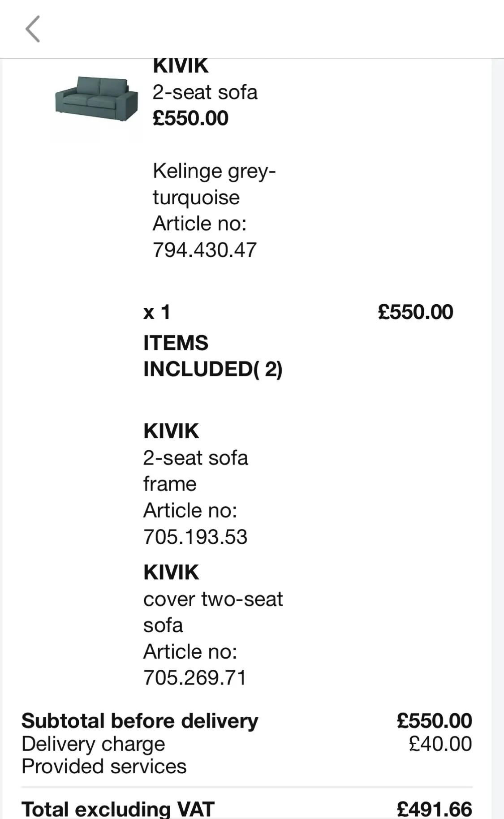This screenshot has width=504, height=819.
Task: Tap the back arrow icon
Action: 33,29
